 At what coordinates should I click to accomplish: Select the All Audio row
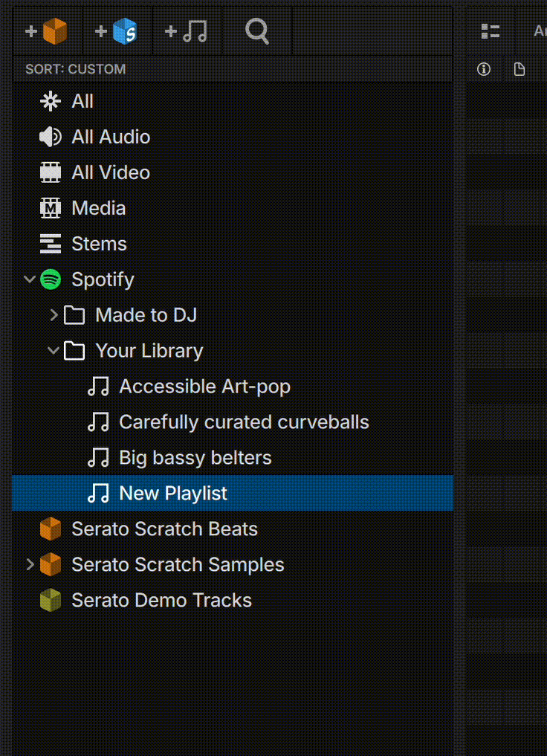click(x=233, y=137)
